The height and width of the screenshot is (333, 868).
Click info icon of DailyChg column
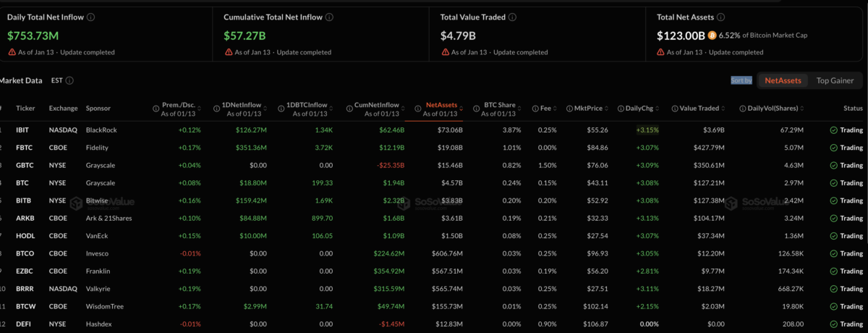(621, 109)
